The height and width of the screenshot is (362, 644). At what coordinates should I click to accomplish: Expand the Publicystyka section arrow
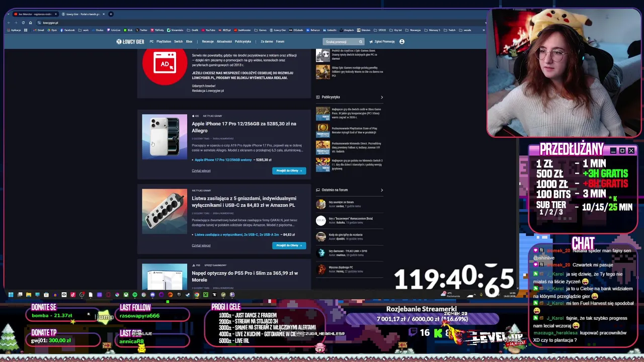381,97
